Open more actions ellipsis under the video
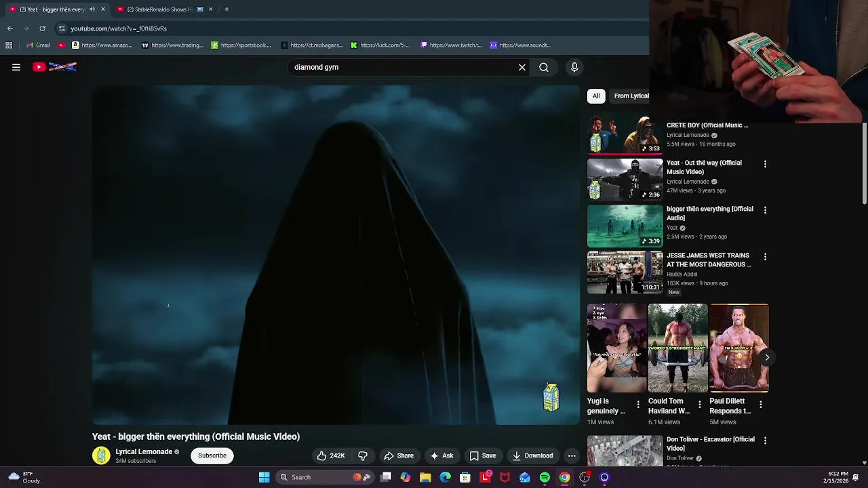The height and width of the screenshot is (488, 868). (x=572, y=455)
